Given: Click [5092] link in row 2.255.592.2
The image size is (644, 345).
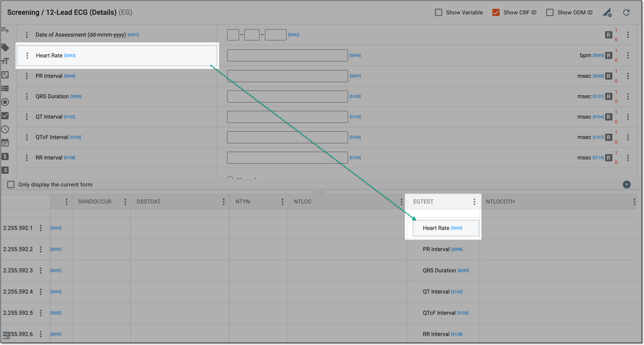Looking at the screenshot, I should (56, 249).
